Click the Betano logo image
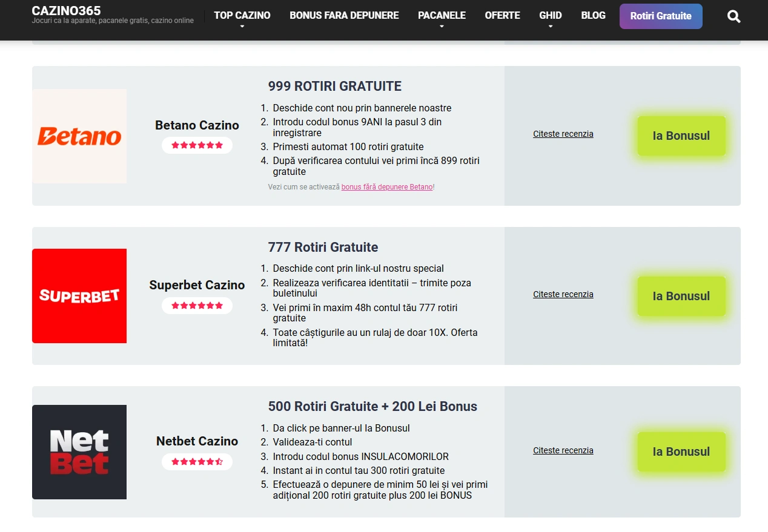Viewport: 768px width, 532px height. (x=79, y=136)
